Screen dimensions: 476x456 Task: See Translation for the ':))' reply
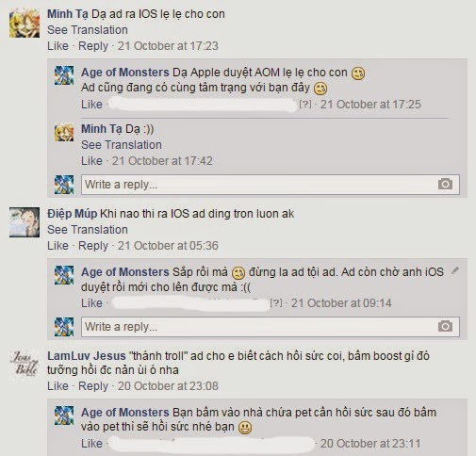pyautogui.click(x=122, y=145)
